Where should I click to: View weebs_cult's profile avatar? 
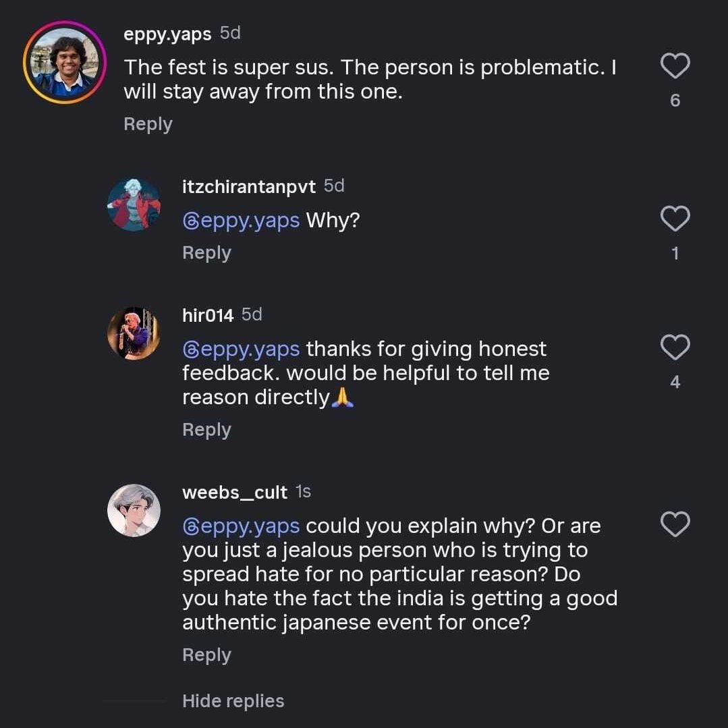(x=134, y=510)
